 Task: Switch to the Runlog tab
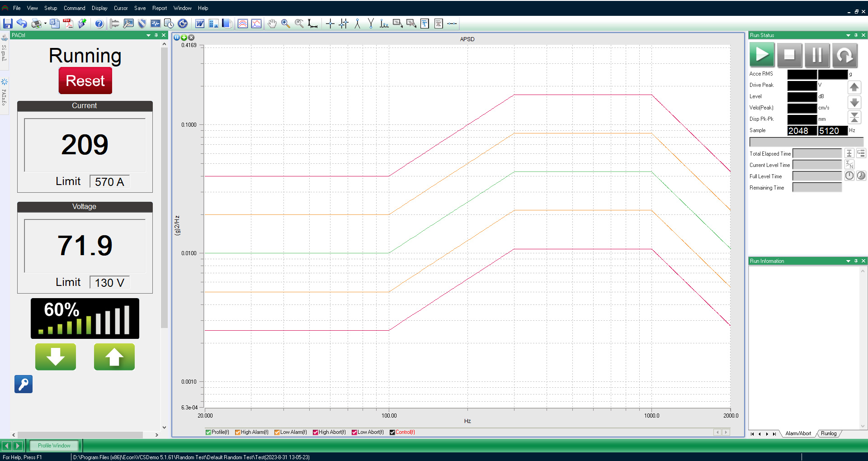coord(828,433)
